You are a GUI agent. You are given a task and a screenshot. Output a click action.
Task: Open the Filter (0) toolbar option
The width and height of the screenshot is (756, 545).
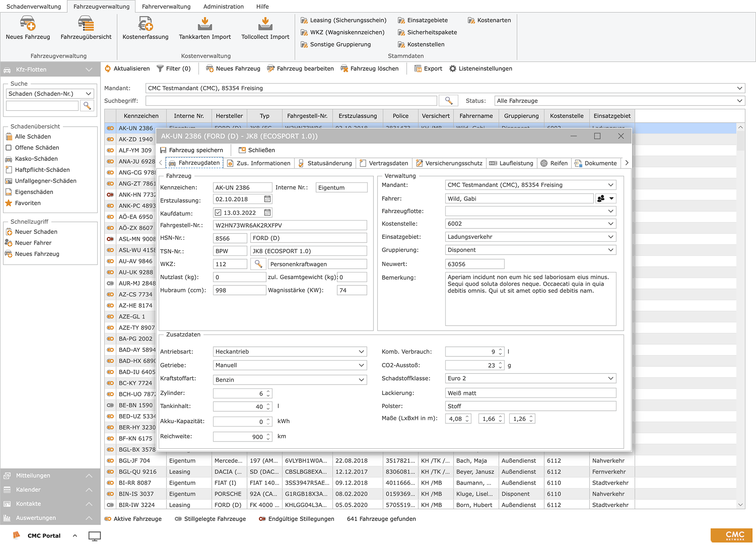[174, 69]
